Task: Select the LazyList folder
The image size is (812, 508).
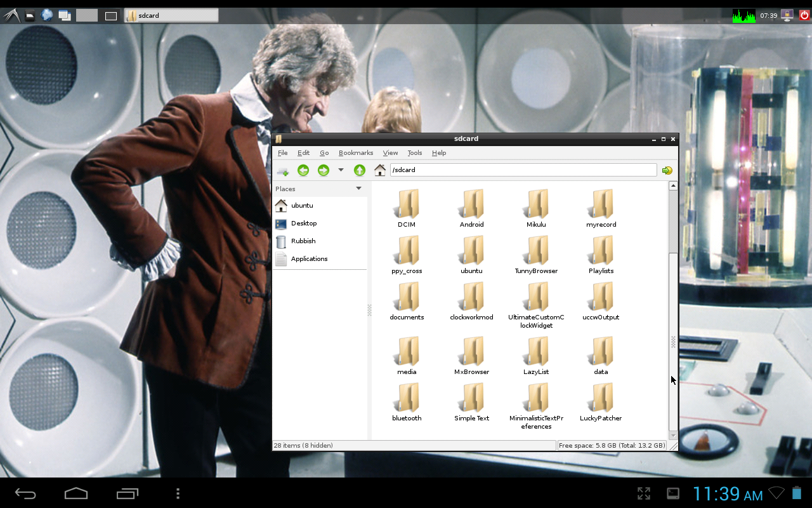Action: (536, 356)
